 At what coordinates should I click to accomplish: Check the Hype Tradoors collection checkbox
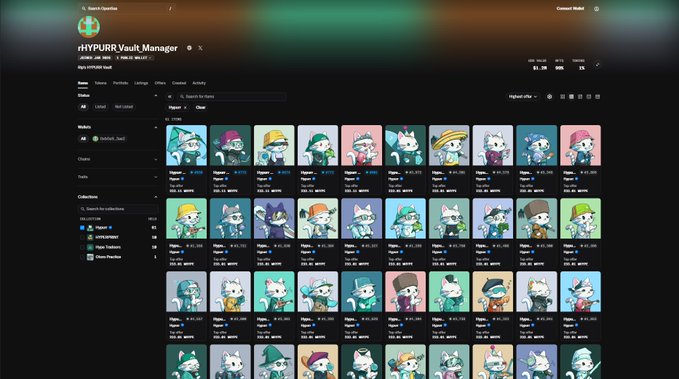tap(82, 247)
